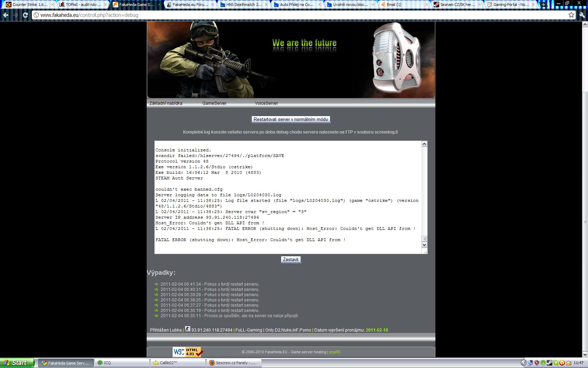Click the log entry dated 2011-02-04 06:38:25
The width and height of the screenshot is (588, 368).
click(x=210, y=300)
